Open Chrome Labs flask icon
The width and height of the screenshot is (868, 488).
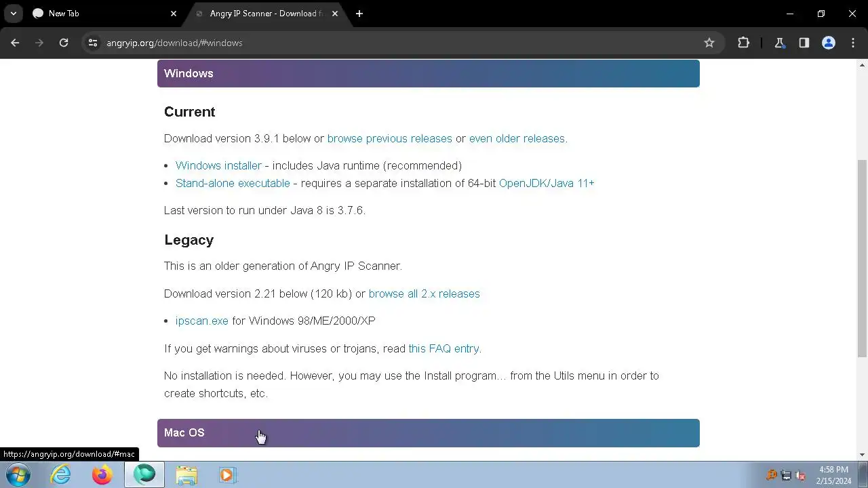pos(780,43)
